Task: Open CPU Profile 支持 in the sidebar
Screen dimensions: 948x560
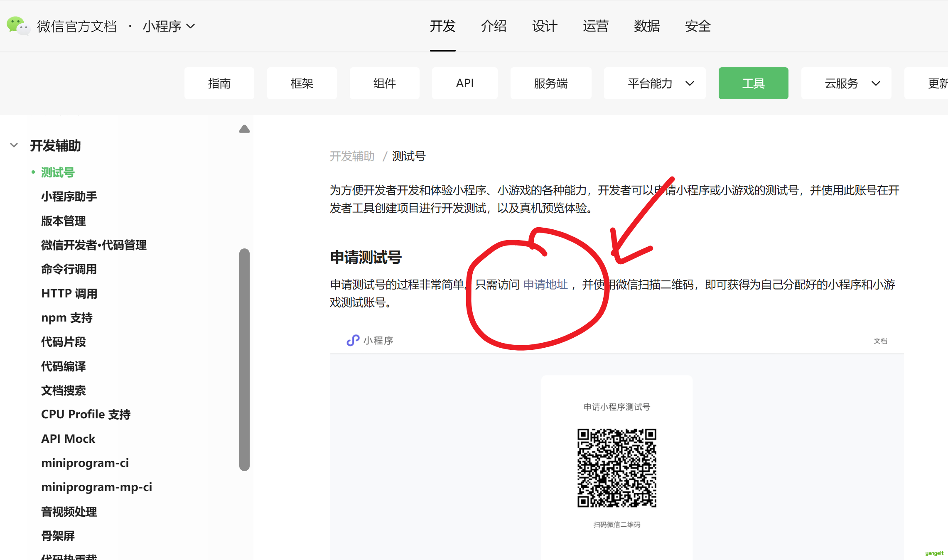Action: coord(86,415)
